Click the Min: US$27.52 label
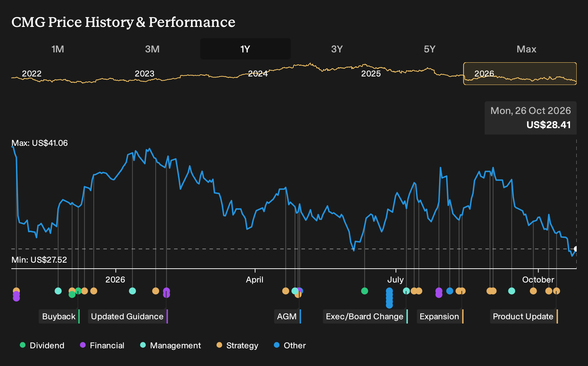Screen dimensions: 588x366 click(x=39, y=260)
